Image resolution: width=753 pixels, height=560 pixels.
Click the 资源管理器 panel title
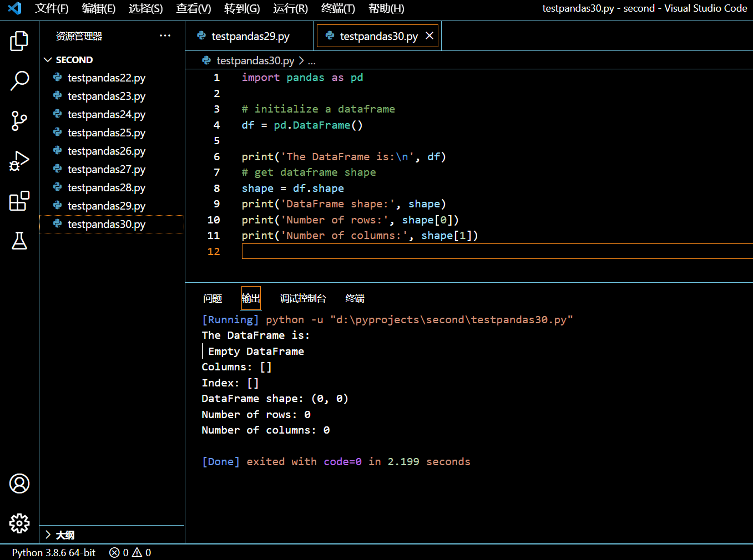click(x=79, y=36)
